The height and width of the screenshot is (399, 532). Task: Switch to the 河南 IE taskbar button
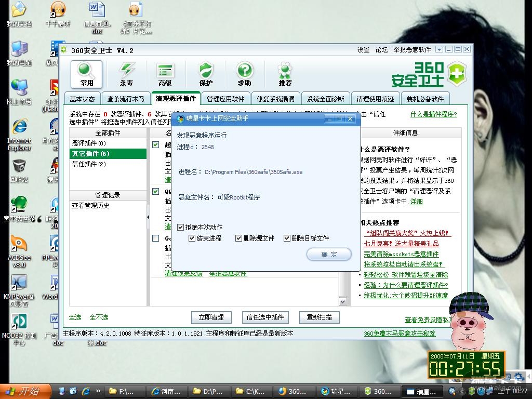(166, 392)
